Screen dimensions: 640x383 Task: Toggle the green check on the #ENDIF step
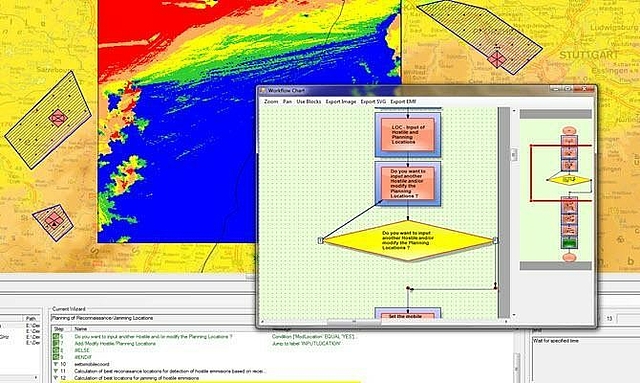pyautogui.click(x=56, y=357)
